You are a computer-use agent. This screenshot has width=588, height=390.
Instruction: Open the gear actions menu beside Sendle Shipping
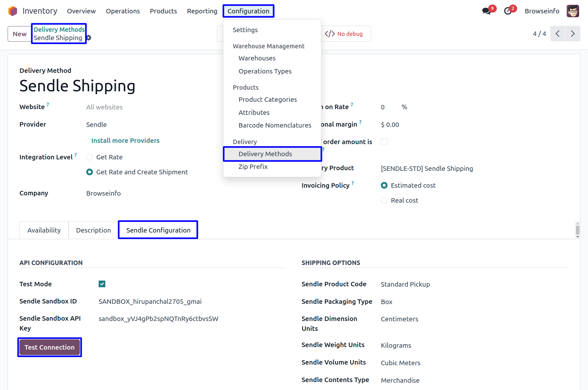click(89, 38)
